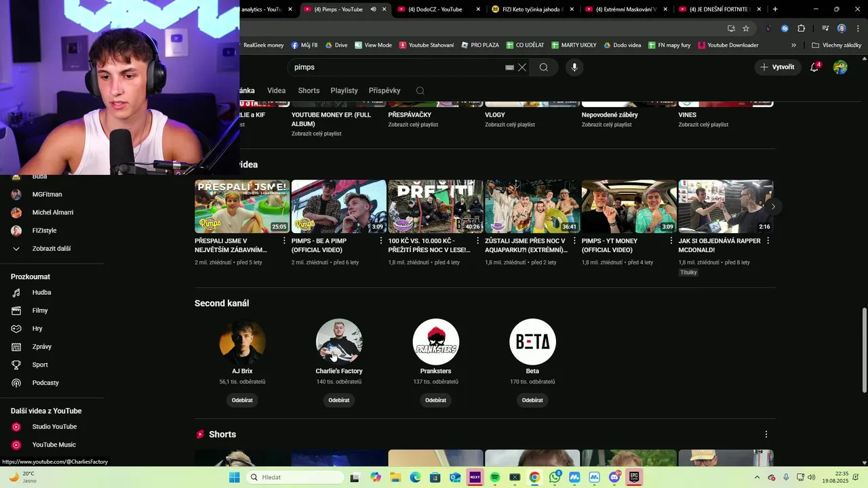The image size is (868, 488).
Task: Open the Windows Start menu
Action: click(x=234, y=477)
